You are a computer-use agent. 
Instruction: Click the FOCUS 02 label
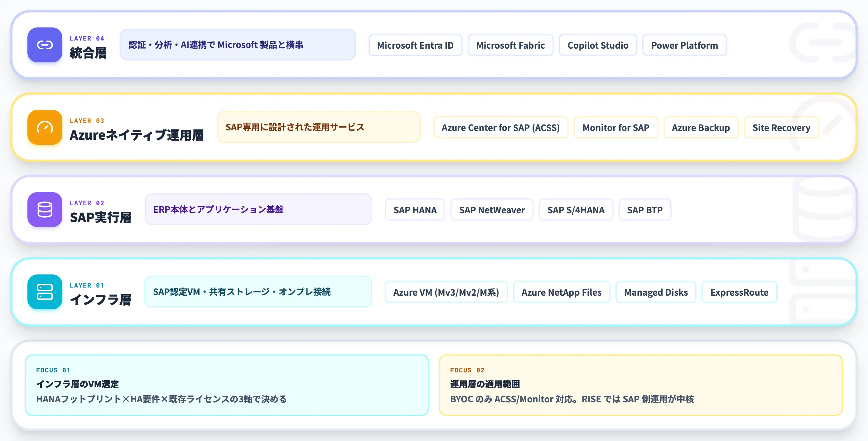point(467,370)
